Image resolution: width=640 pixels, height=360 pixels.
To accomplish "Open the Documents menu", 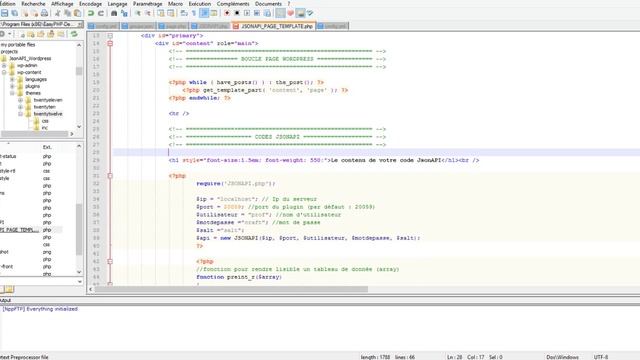I will (x=268, y=4).
